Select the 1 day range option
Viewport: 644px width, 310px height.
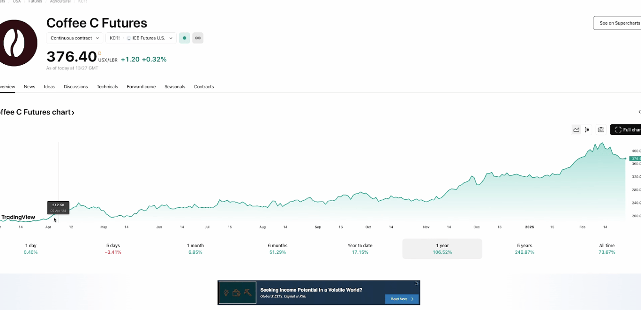(31, 249)
